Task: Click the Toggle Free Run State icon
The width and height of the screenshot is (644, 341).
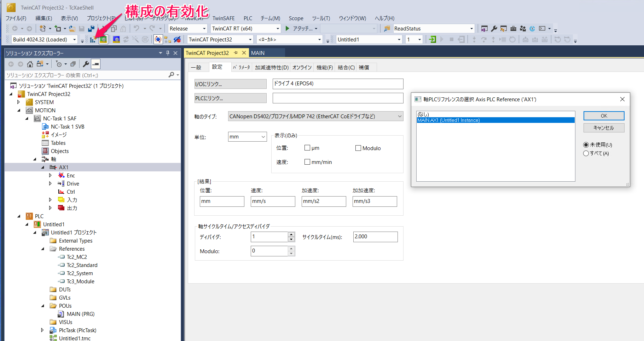Action: click(x=145, y=40)
